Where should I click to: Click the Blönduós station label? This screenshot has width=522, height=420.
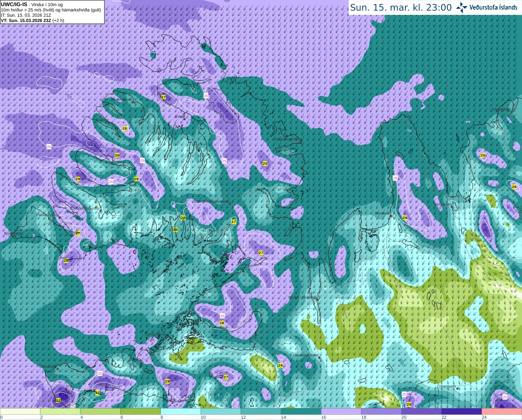(383, 213)
